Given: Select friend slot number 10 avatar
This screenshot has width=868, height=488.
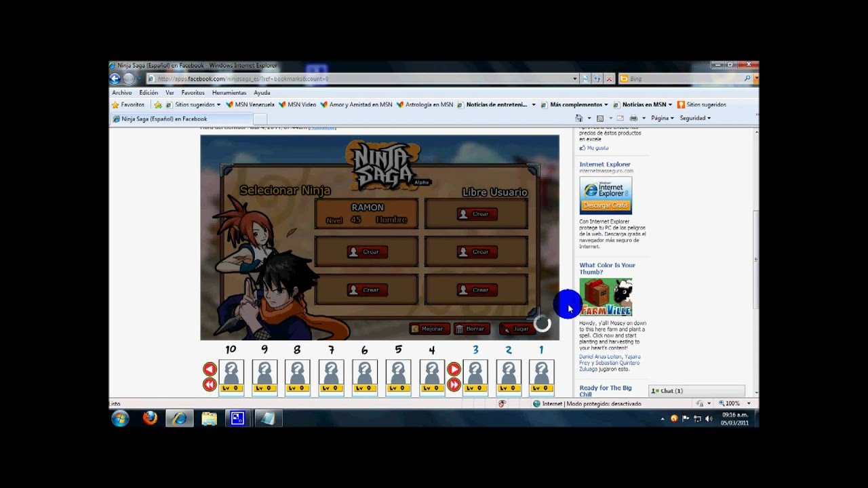Looking at the screenshot, I should (231, 376).
